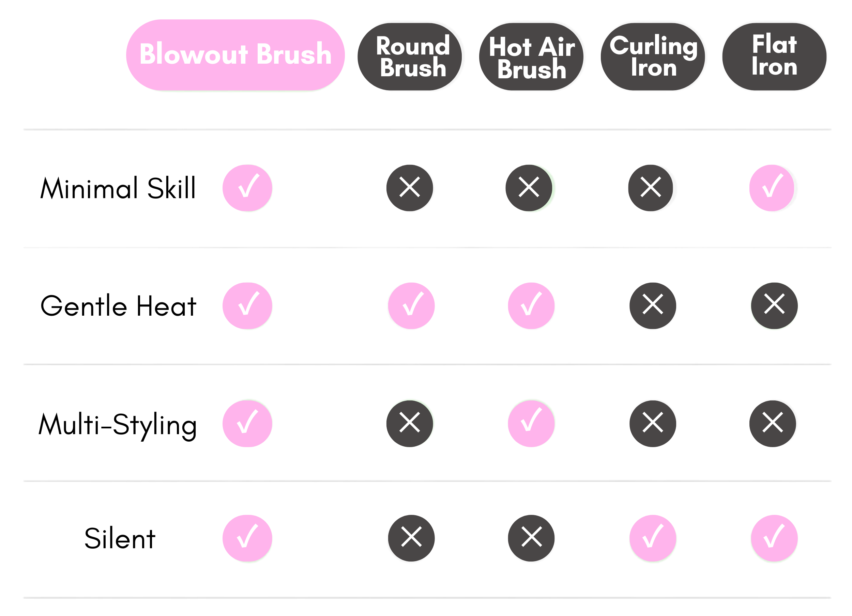
Task: Click Blowout Brush Silent checkmark
Action: 247,538
